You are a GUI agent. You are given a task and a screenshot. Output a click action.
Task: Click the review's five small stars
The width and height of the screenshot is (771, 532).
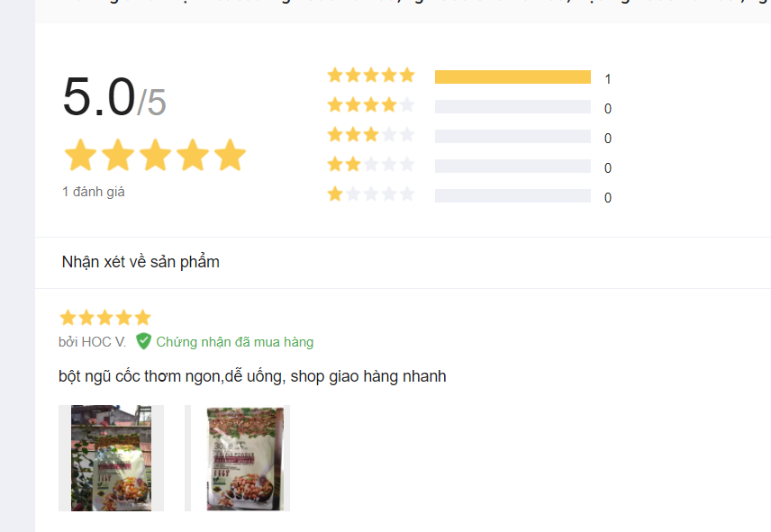click(104, 318)
